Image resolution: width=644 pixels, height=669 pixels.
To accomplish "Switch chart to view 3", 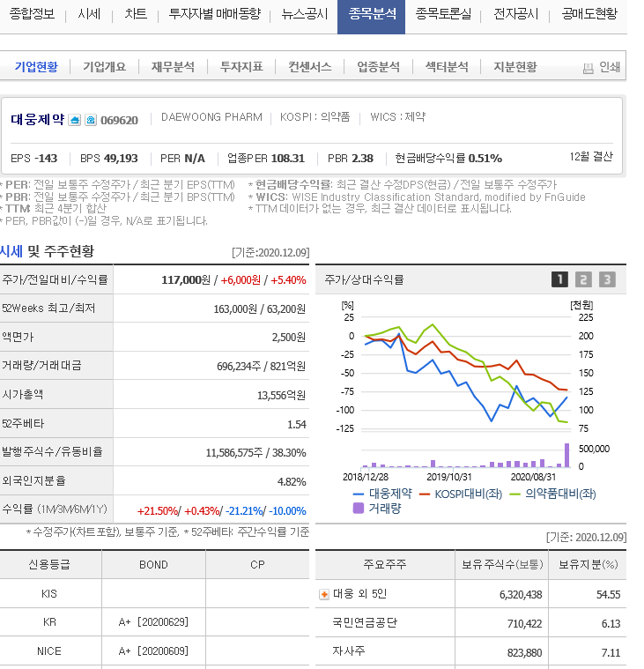I will [607, 279].
